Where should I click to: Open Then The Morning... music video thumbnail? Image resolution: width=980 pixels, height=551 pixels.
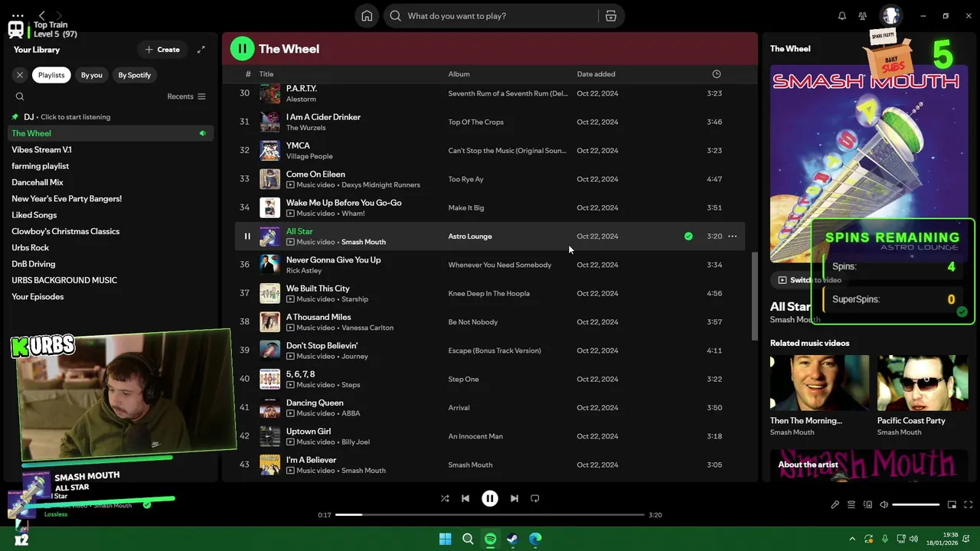pos(819,383)
